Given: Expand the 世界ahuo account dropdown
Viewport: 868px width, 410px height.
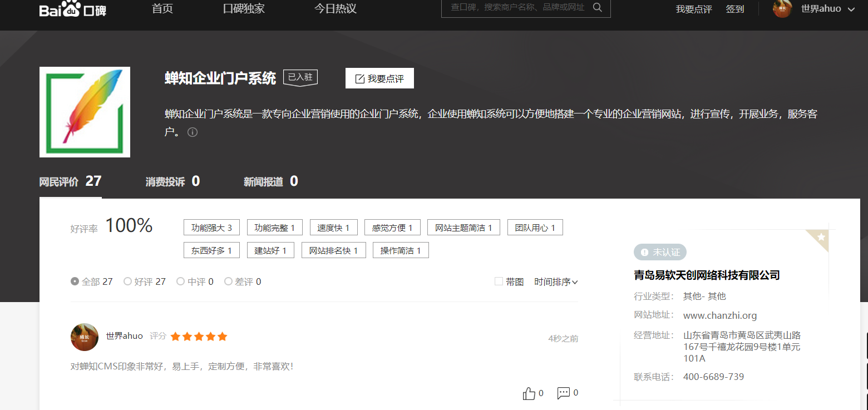Looking at the screenshot, I should tap(828, 9).
